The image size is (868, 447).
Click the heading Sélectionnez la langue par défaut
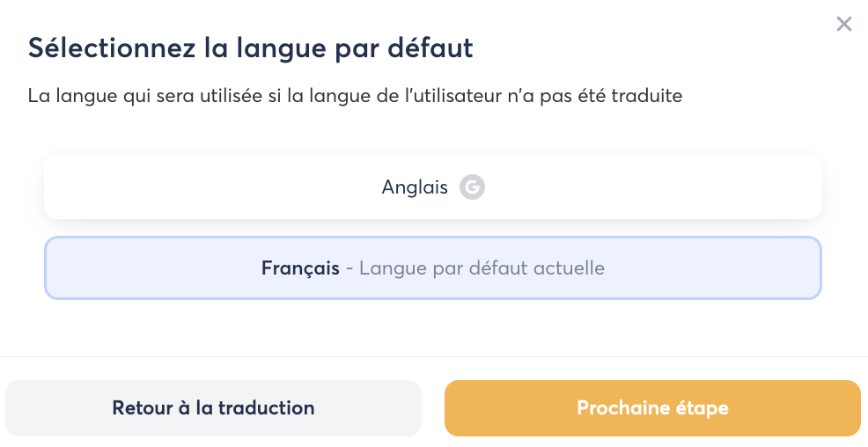pos(250,48)
